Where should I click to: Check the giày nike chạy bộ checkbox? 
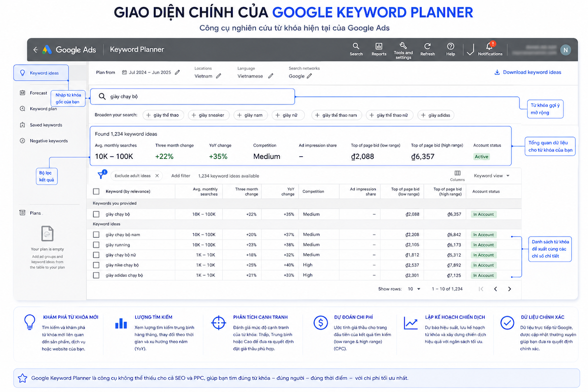tap(96, 265)
